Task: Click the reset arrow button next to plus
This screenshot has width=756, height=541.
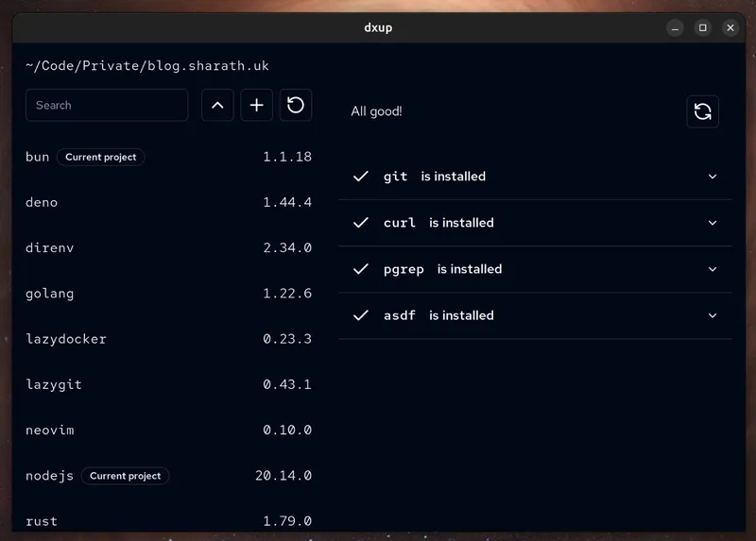Action: [296, 105]
